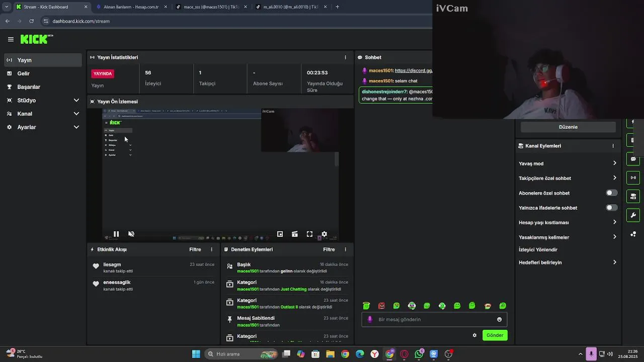Image resolution: width=644 pixels, height=362 pixels.
Task: Unmute the stream preview audio
Action: (131, 234)
